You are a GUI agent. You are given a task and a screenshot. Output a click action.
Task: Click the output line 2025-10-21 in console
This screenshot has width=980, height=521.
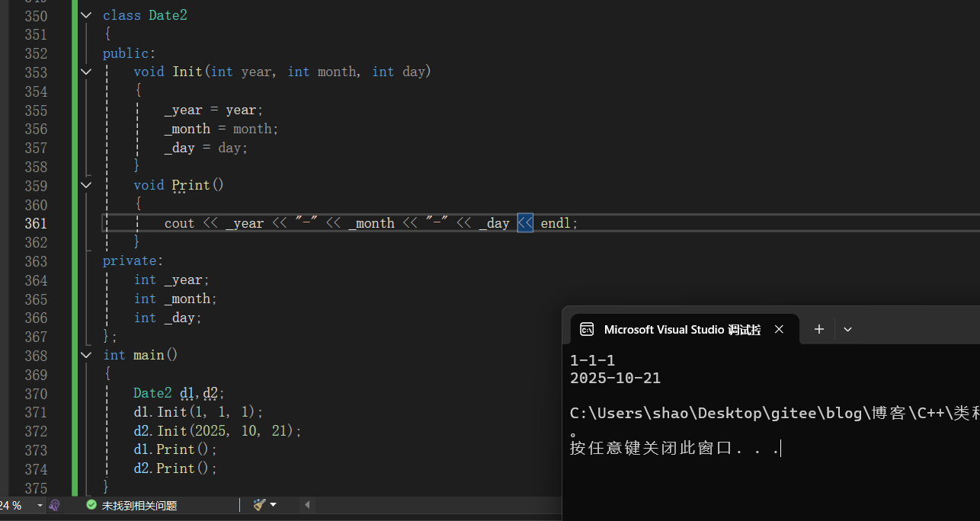(615, 378)
